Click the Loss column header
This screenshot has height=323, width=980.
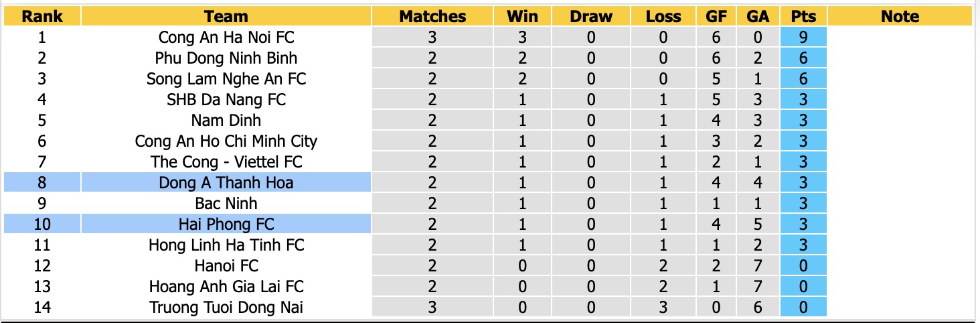tap(663, 16)
